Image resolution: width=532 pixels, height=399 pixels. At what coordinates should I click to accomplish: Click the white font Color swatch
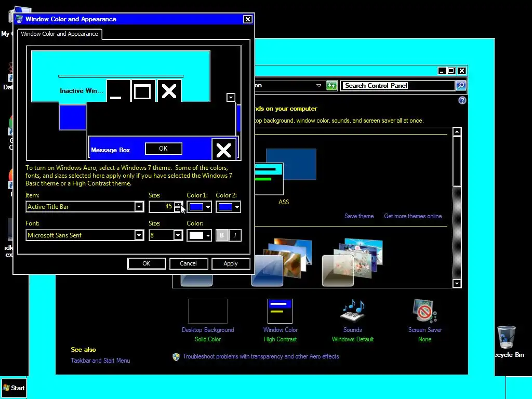(x=196, y=235)
